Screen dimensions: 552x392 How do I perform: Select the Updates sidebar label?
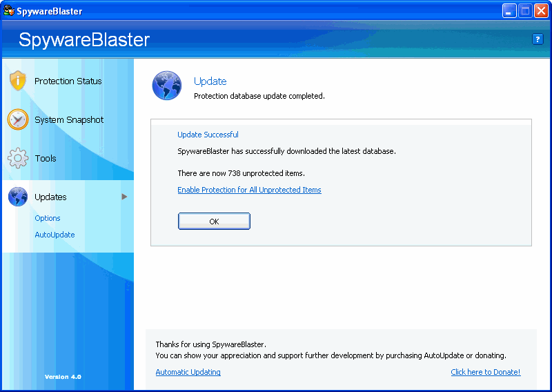tap(50, 197)
